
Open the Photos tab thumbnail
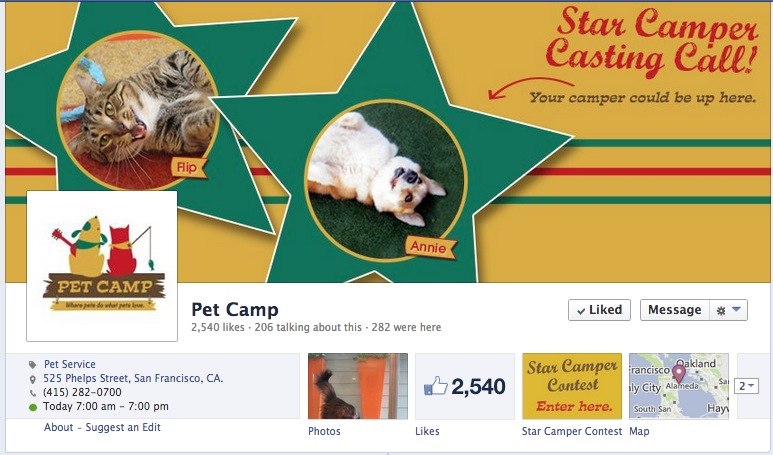coord(358,386)
